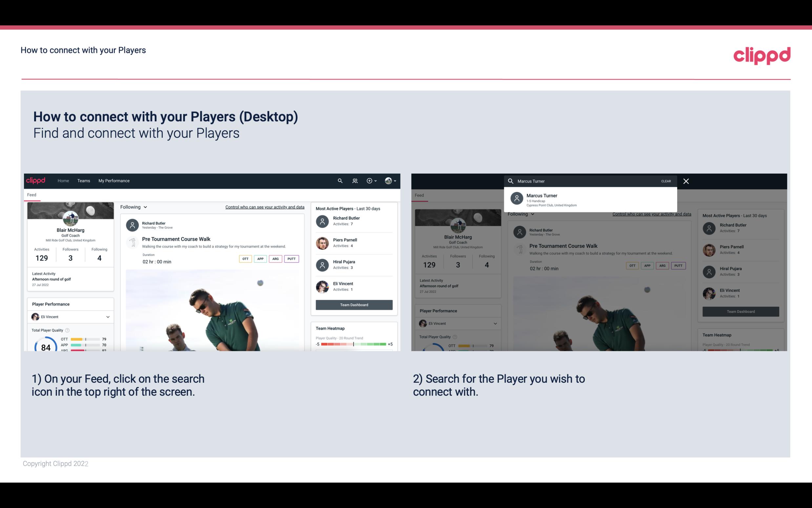Click Control who can see activity link
The width and height of the screenshot is (812, 508).
tap(264, 207)
